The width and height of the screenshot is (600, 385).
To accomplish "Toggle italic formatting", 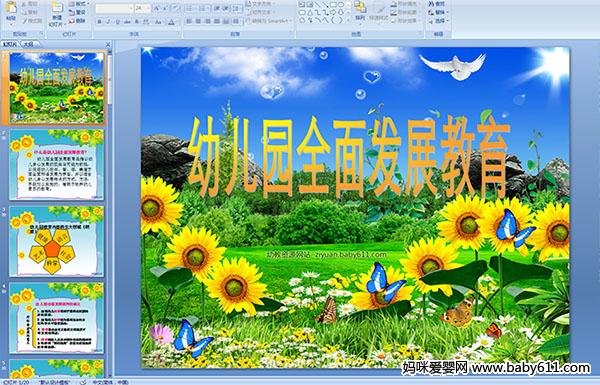I will (x=108, y=22).
